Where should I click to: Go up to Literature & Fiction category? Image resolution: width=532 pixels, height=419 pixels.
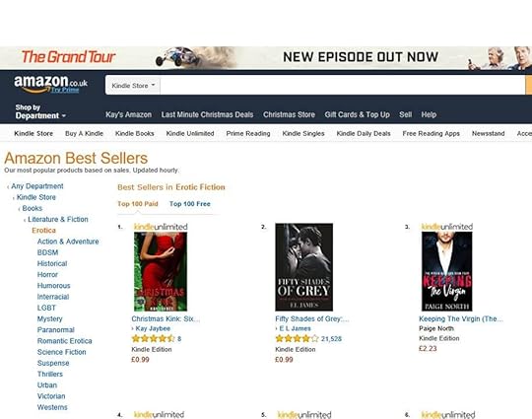(58, 219)
